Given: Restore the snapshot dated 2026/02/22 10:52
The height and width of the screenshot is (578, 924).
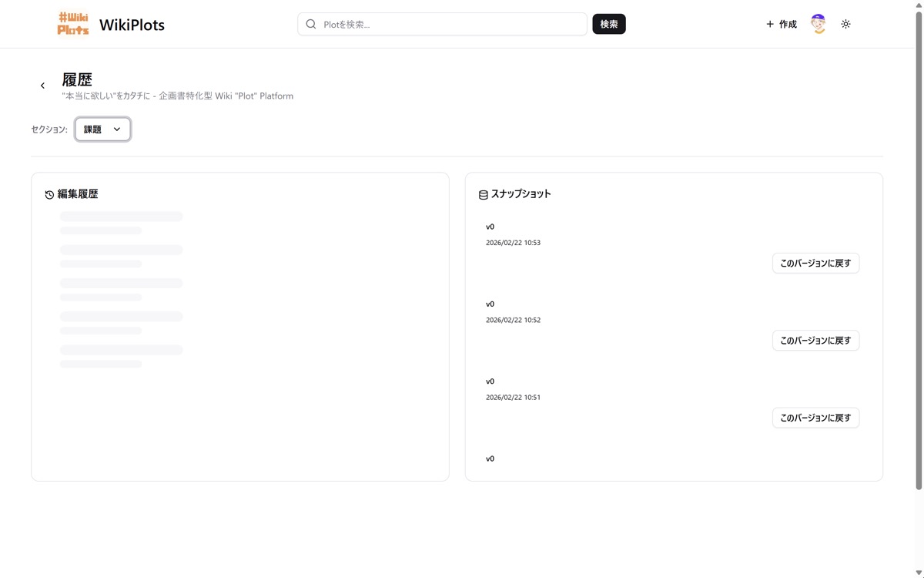Looking at the screenshot, I should pyautogui.click(x=815, y=340).
